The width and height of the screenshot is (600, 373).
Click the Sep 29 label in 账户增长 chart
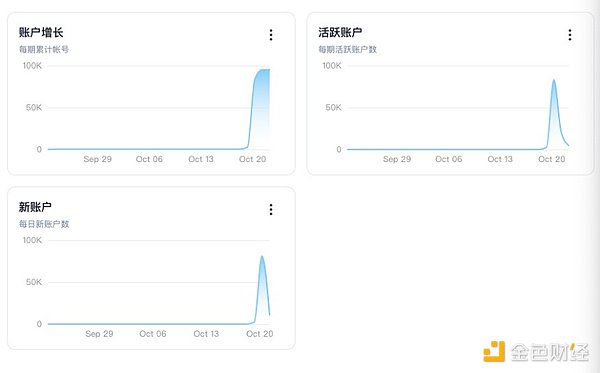tap(98, 159)
